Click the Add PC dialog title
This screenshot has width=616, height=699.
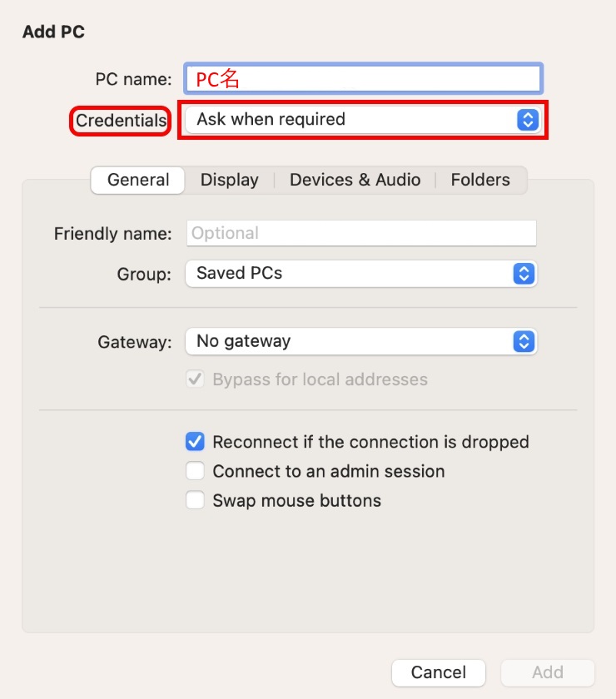pos(53,32)
